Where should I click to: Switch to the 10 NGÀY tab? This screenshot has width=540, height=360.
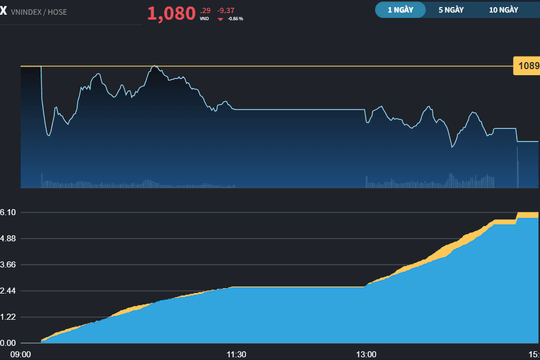[503, 10]
